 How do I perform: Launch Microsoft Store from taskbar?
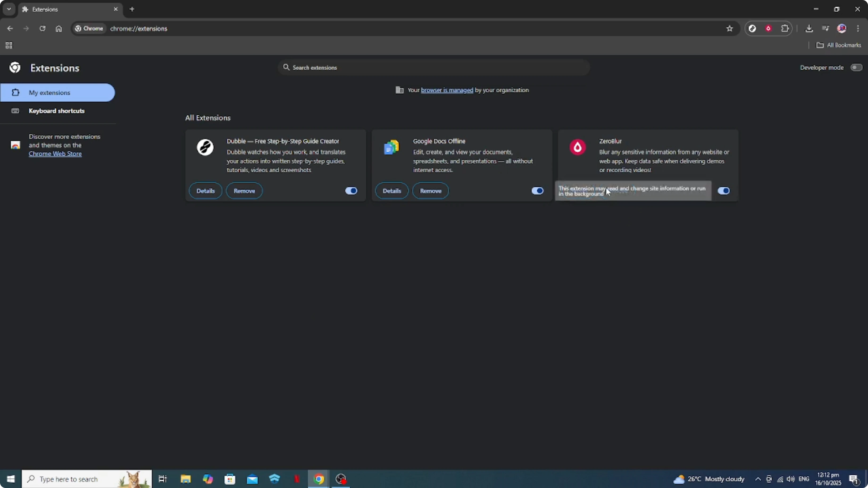click(x=230, y=479)
